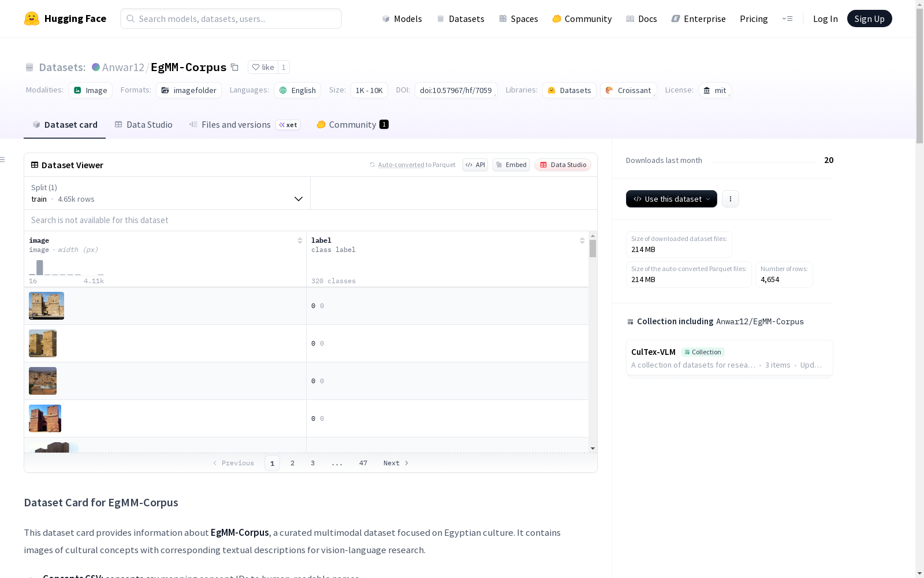
Task: Open the API button in Dataset Viewer
Action: click(x=475, y=165)
